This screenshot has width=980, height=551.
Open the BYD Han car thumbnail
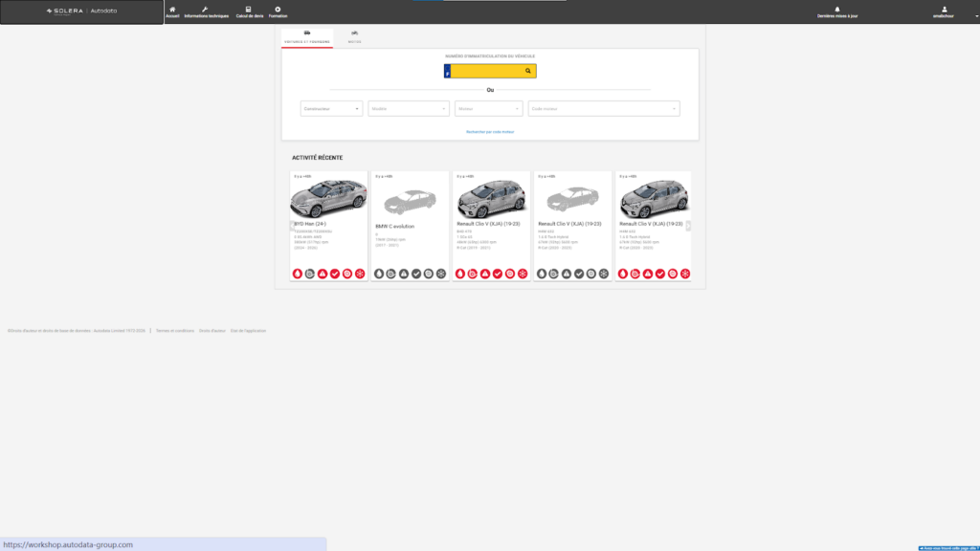pyautogui.click(x=329, y=199)
